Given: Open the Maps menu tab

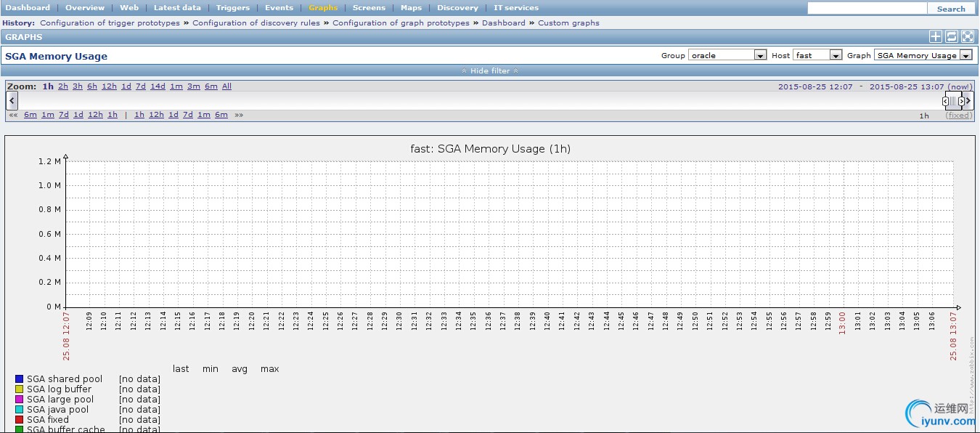Looking at the screenshot, I should pyautogui.click(x=411, y=7).
